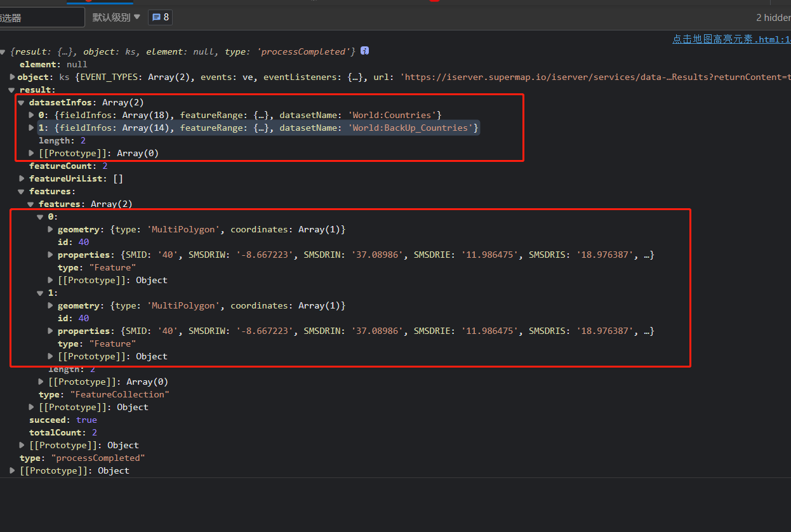Image resolution: width=791 pixels, height=532 pixels.
Task: Expand geometry of the first feature
Action: (51, 229)
